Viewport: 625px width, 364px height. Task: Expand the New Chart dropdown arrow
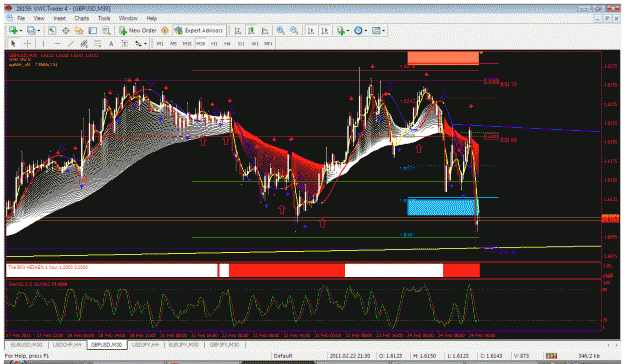tap(20, 31)
